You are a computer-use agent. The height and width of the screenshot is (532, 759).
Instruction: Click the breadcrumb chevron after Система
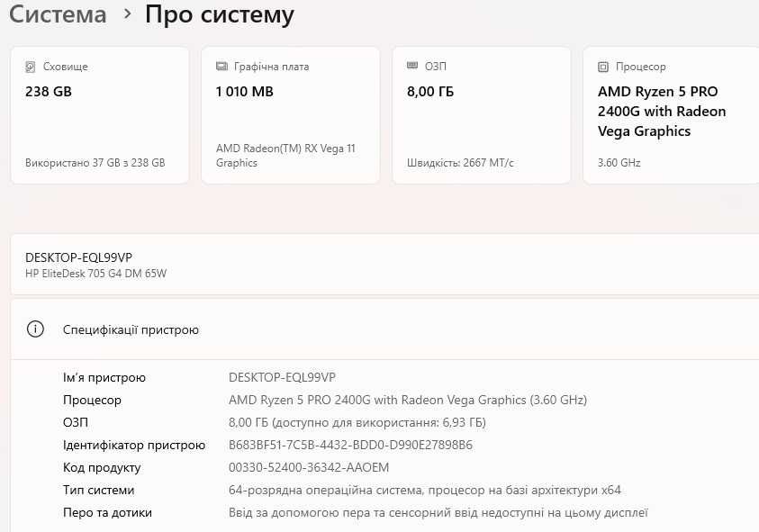pos(127,14)
